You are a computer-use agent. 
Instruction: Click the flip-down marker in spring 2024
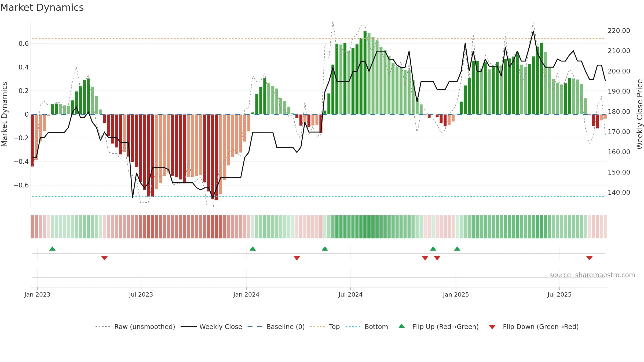click(x=297, y=258)
